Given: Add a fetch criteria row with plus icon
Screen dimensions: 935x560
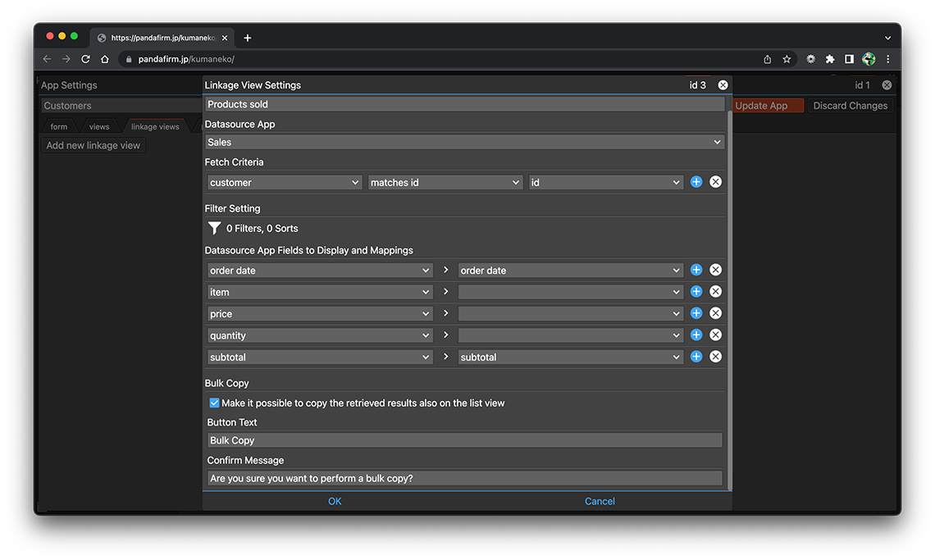Looking at the screenshot, I should coord(696,182).
